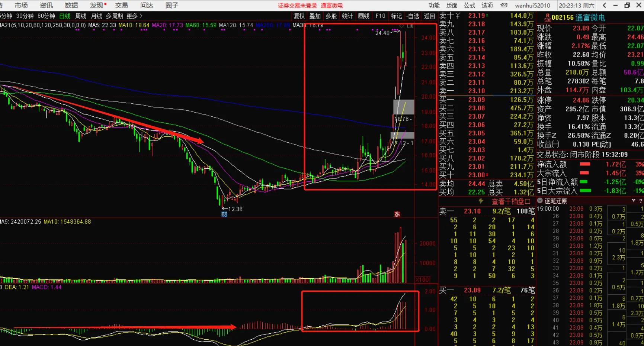Open the 圈子 menu
Screen dimensions: 644x346
pos(172,5)
